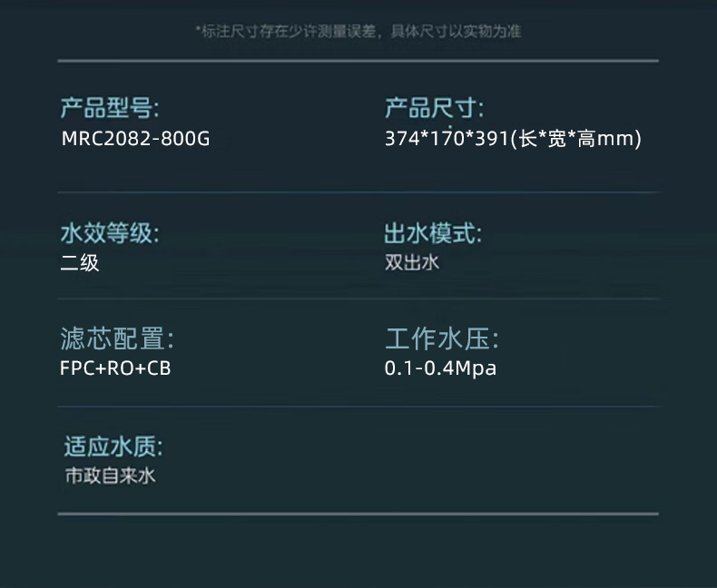
Task: Click the top horizontal divider line
Action: [x=358, y=61]
